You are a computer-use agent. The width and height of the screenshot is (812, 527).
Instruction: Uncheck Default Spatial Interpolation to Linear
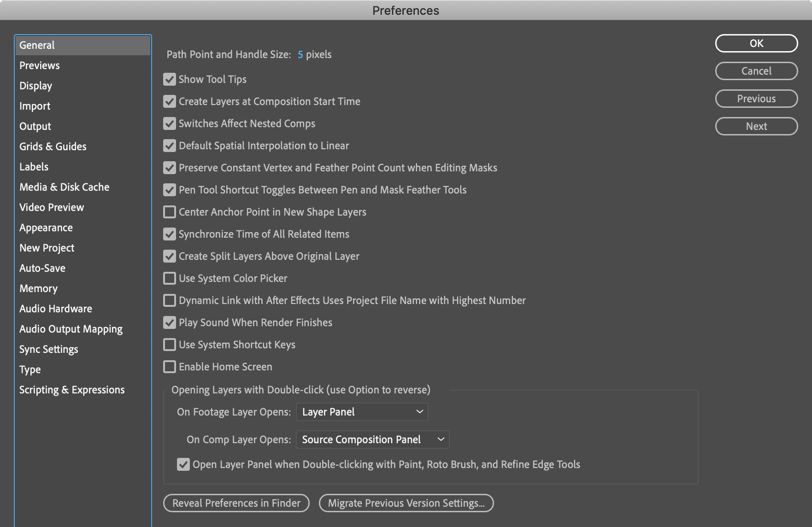(170, 146)
